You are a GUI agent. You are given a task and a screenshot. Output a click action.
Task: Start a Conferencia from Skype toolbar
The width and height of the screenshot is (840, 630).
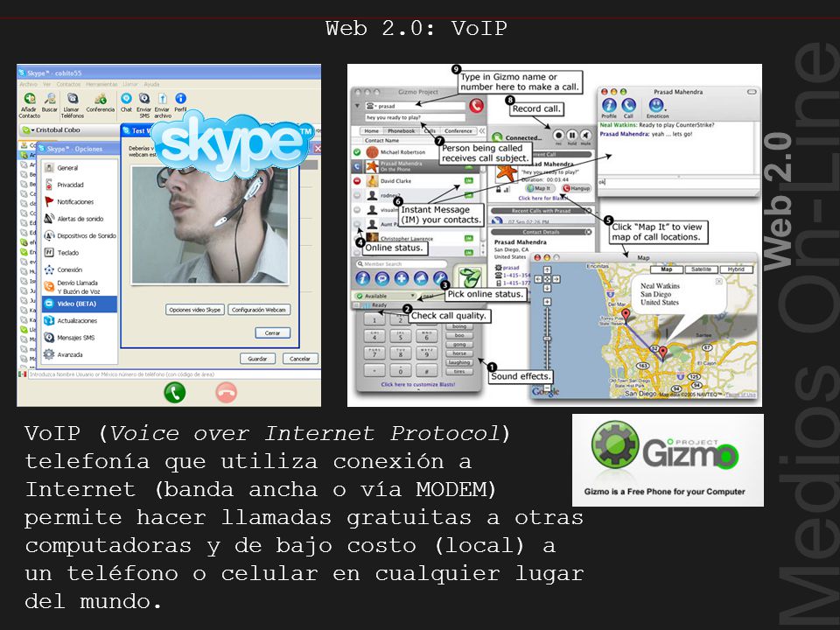[x=100, y=102]
